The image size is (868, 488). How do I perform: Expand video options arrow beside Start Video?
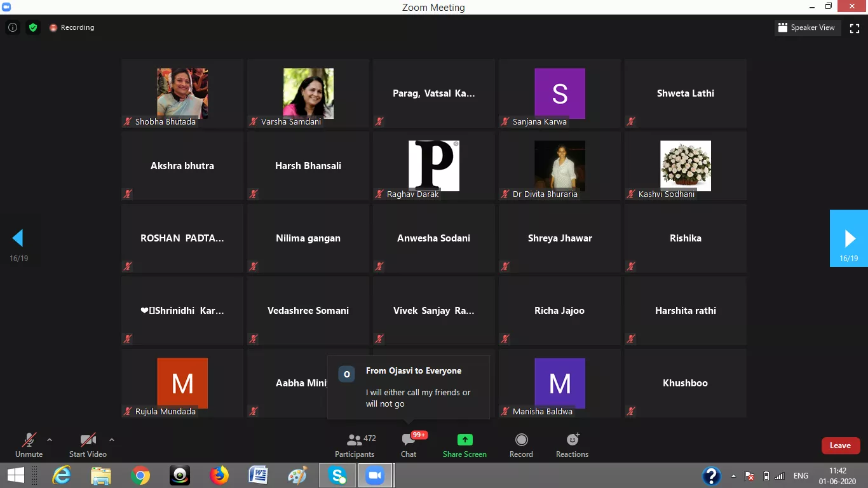pyautogui.click(x=112, y=440)
